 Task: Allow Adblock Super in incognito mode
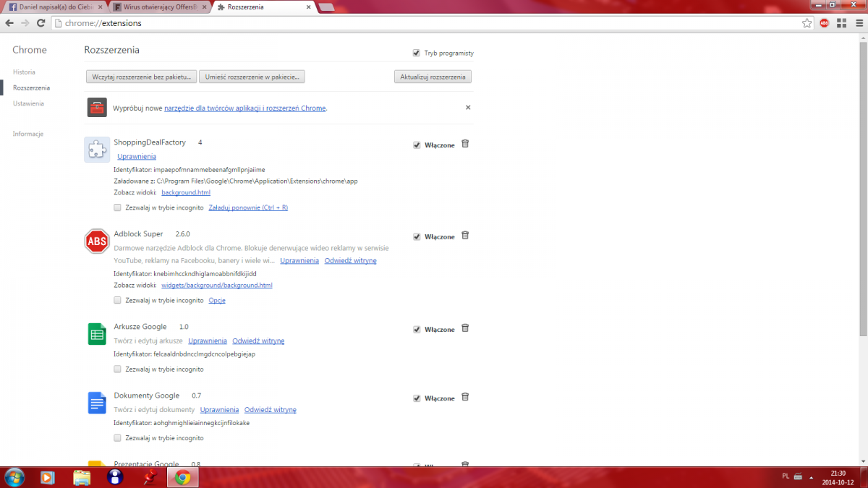[118, 300]
